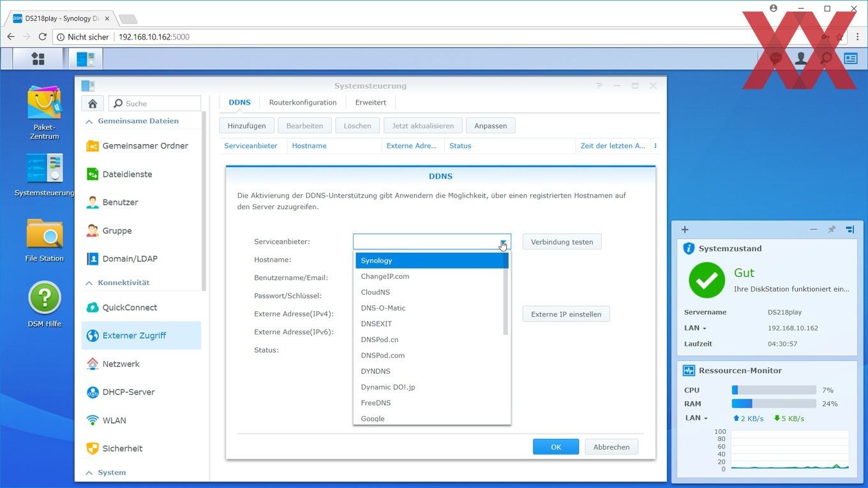
Task: Open Gemeinsamer Ordner in sidebar
Action: (141, 145)
